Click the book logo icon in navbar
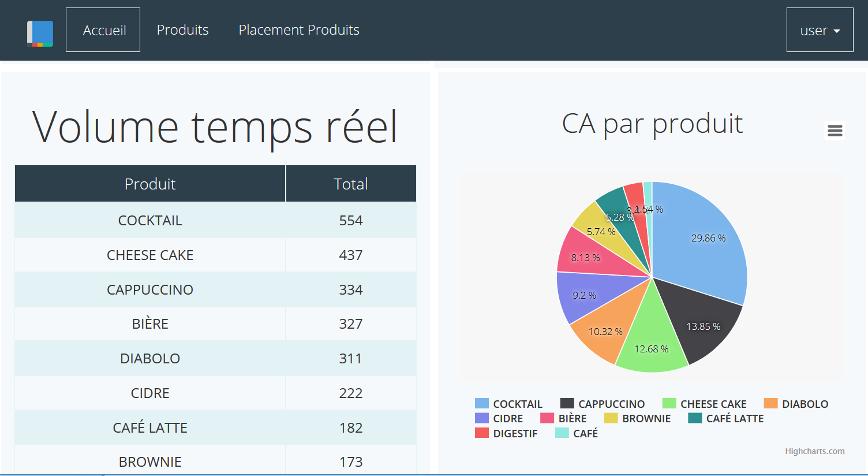The height and width of the screenshot is (476, 868). pos(40,34)
